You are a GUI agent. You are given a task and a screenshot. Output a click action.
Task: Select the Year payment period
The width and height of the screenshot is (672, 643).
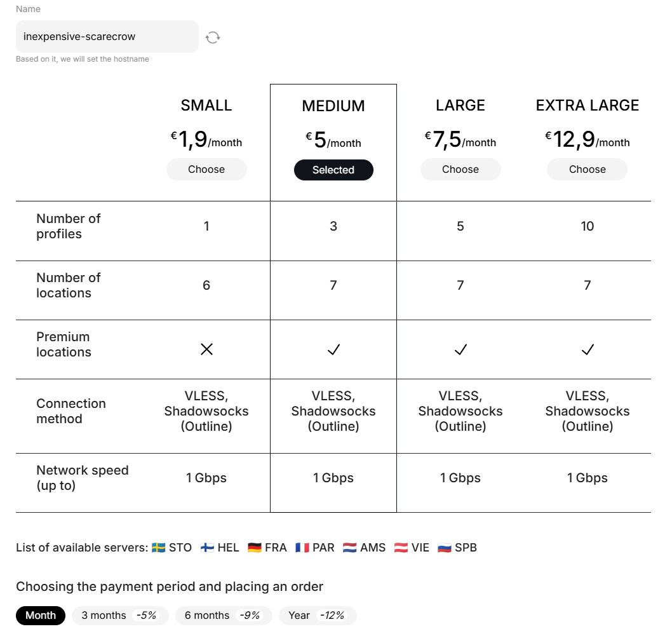click(x=317, y=616)
